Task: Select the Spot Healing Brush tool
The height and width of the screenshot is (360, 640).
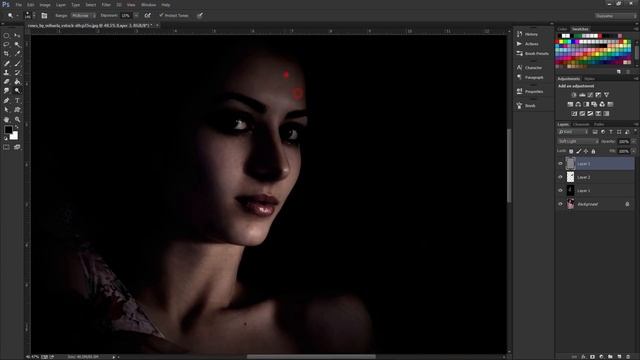Action: coord(7,63)
